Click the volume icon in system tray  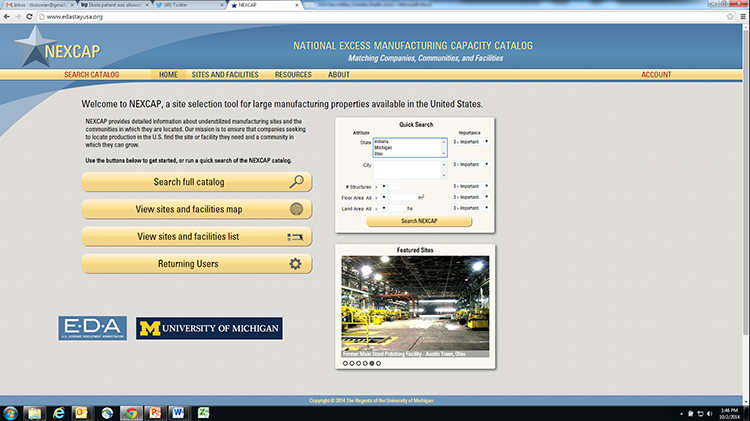pyautogui.click(x=709, y=413)
